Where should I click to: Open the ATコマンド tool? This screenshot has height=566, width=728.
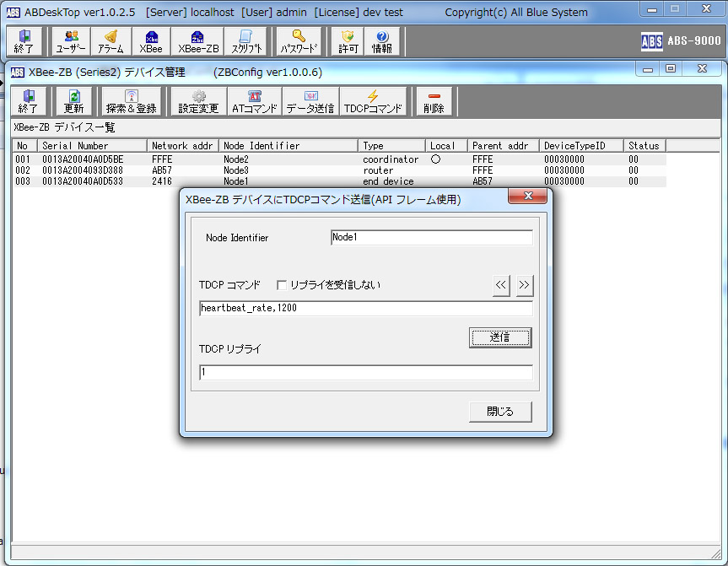(x=255, y=101)
